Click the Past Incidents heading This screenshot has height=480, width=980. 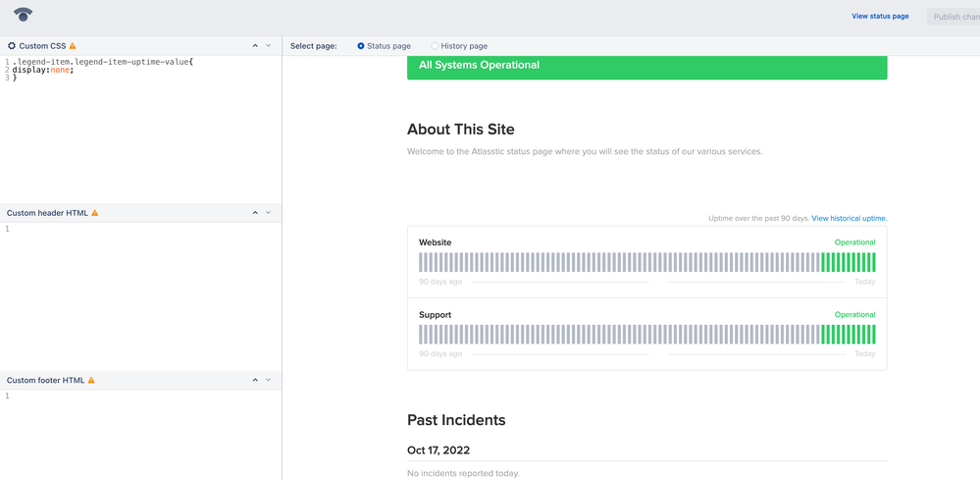coord(456,420)
